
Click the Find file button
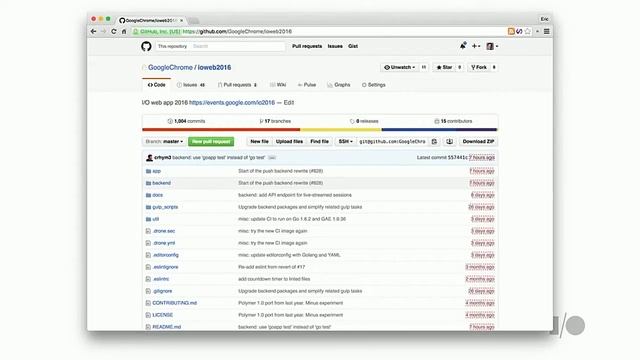(x=320, y=142)
